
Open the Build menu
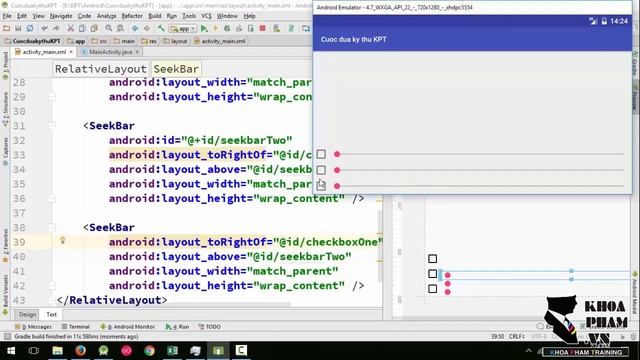(x=155, y=16)
